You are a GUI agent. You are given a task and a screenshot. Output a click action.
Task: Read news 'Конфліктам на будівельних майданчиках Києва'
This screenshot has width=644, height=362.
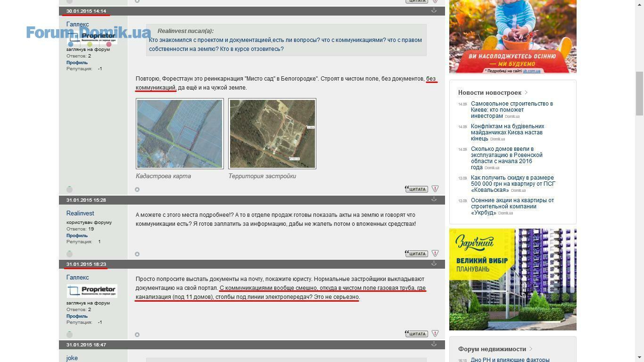click(507, 132)
